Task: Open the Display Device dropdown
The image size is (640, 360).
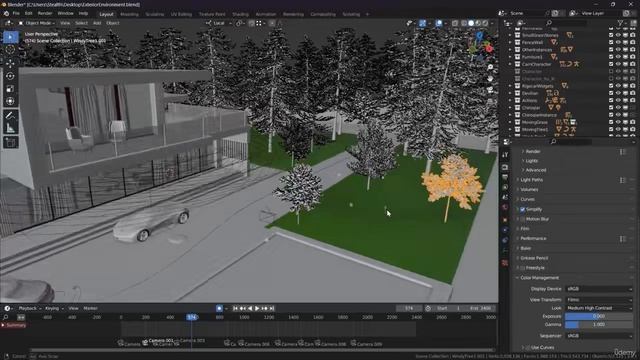Action: point(599,289)
